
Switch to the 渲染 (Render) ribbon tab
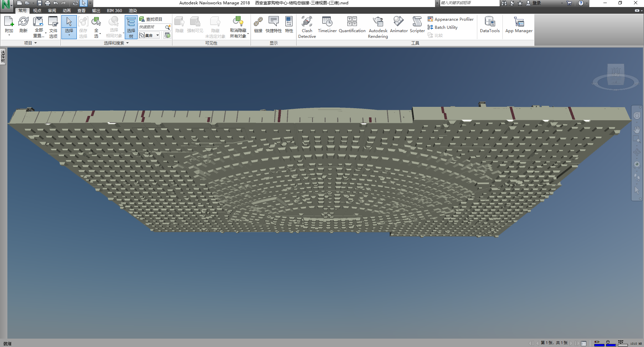(x=133, y=11)
